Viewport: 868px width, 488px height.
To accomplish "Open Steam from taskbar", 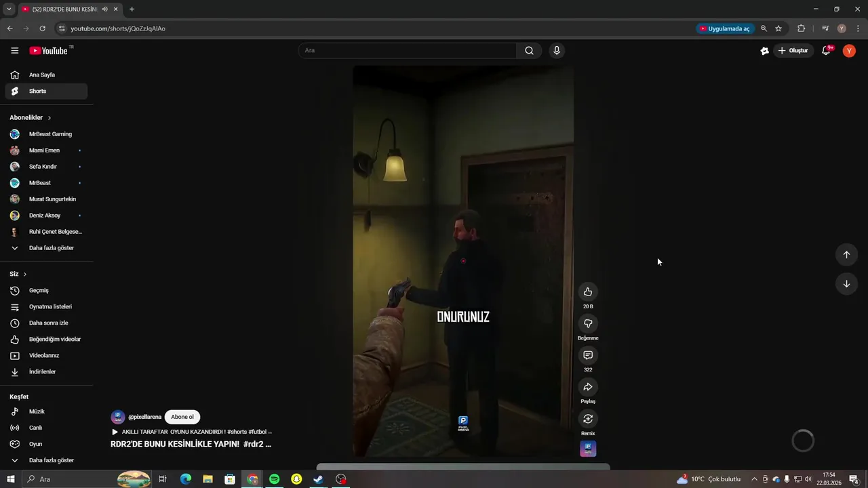I will [318, 479].
